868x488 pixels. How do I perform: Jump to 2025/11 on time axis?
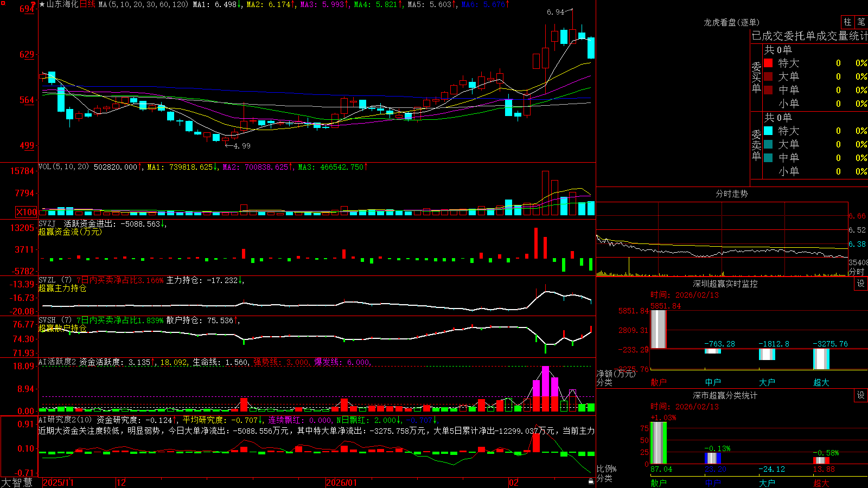(58, 483)
